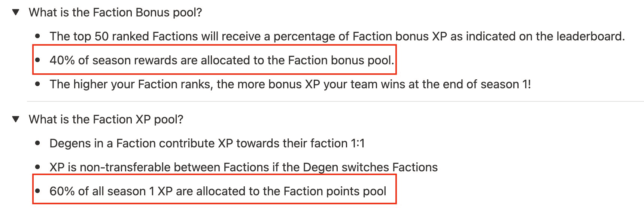Click the bullet before "40% of season rewards"
The width and height of the screenshot is (644, 208).
37,60
